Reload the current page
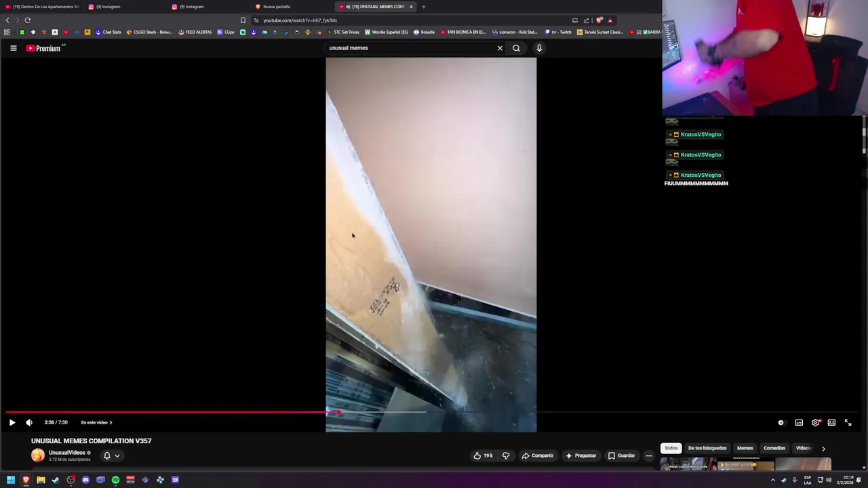 pos(28,20)
